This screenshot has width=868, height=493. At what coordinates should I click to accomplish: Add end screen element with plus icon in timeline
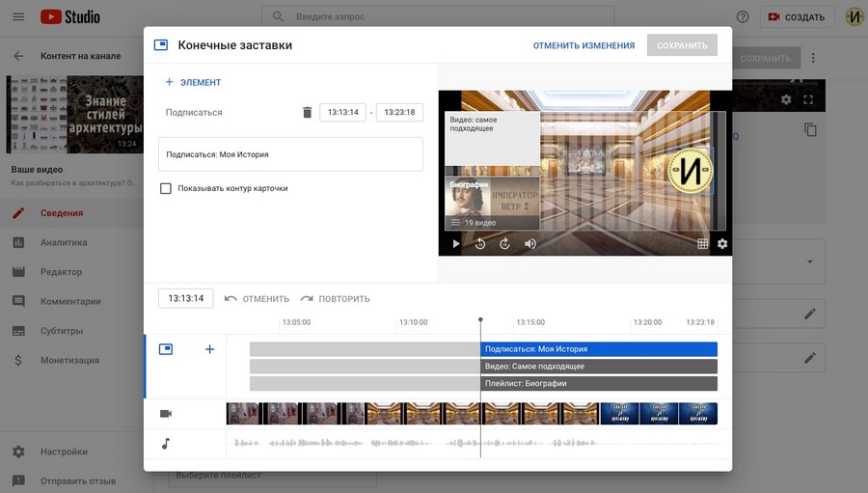209,349
